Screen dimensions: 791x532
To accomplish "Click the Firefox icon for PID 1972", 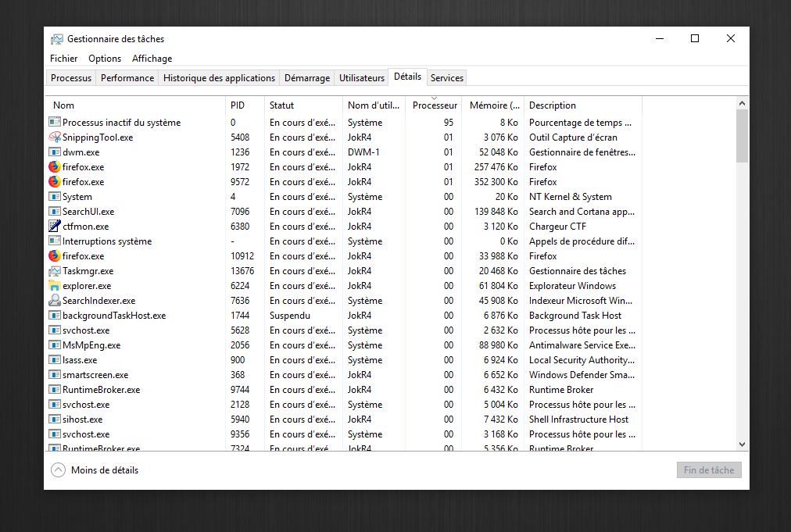I will point(55,167).
